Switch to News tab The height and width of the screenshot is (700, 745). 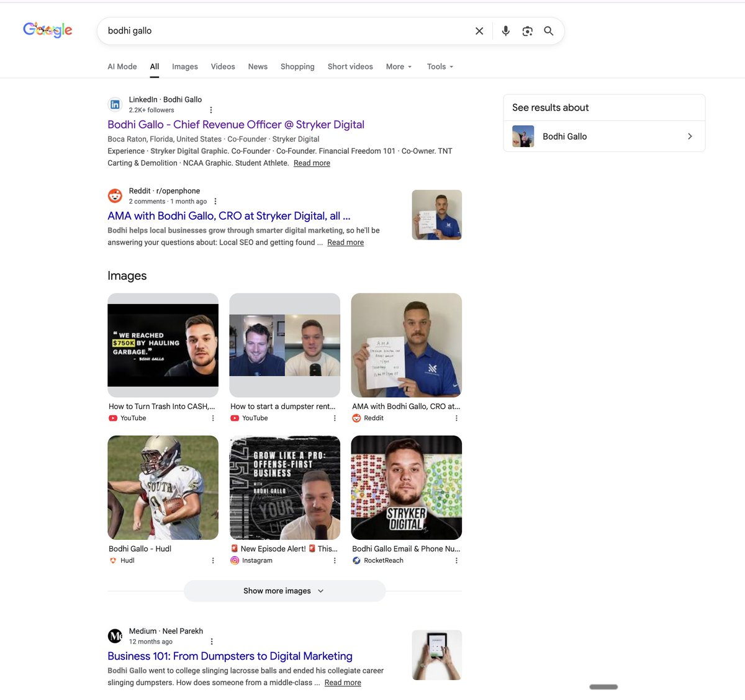[x=258, y=66]
